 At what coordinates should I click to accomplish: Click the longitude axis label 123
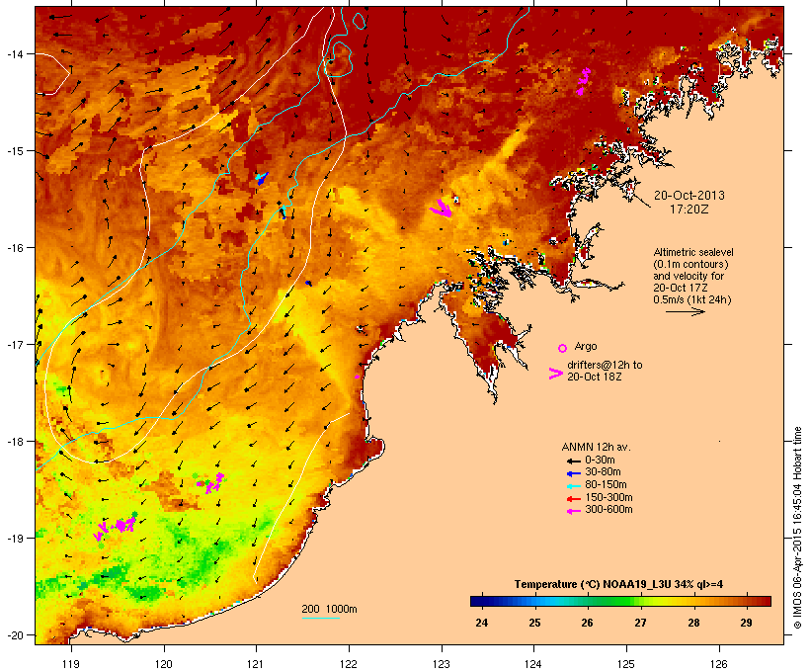click(x=442, y=664)
